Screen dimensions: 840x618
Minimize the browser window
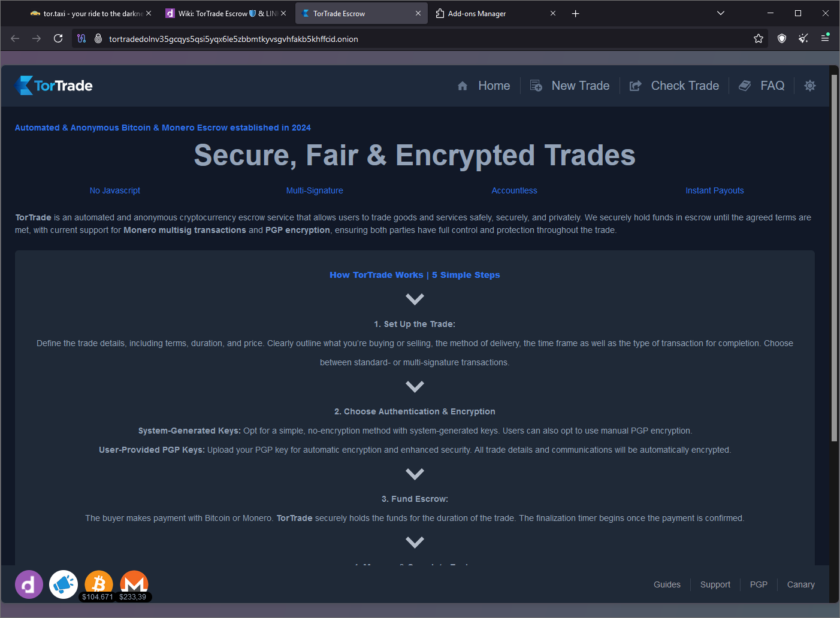770,13
